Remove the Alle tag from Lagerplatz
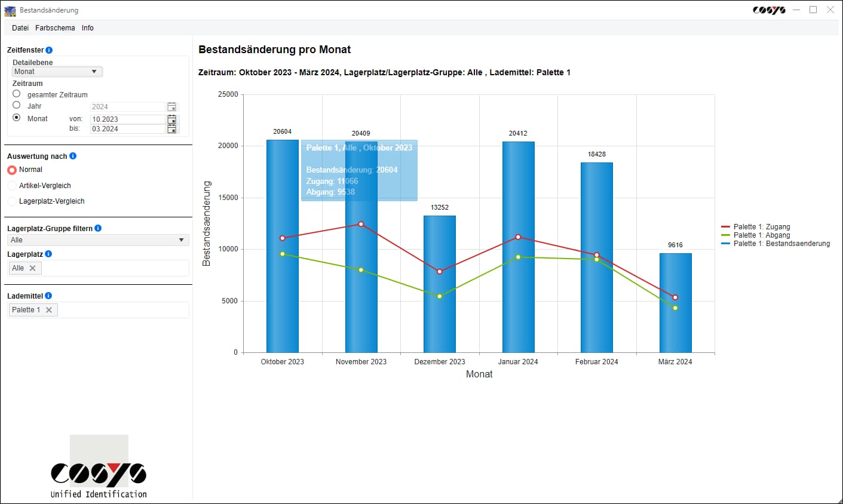 click(33, 268)
